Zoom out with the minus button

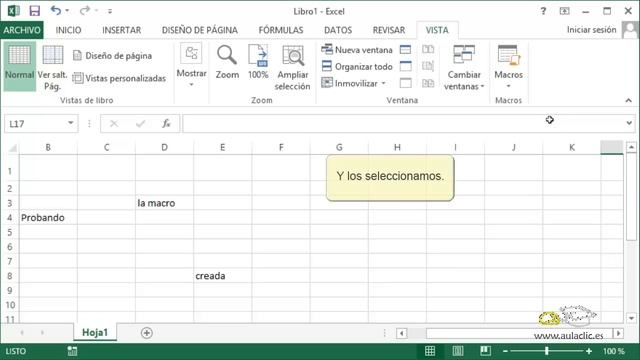(505, 351)
